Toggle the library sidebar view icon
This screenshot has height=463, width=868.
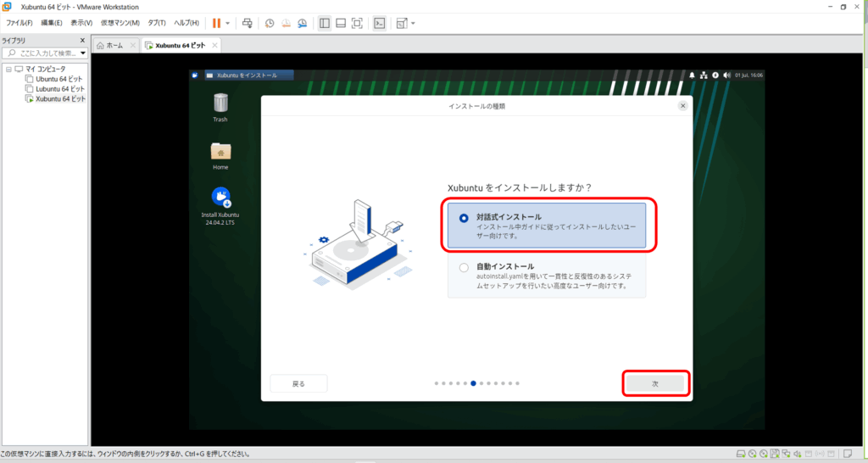click(325, 23)
